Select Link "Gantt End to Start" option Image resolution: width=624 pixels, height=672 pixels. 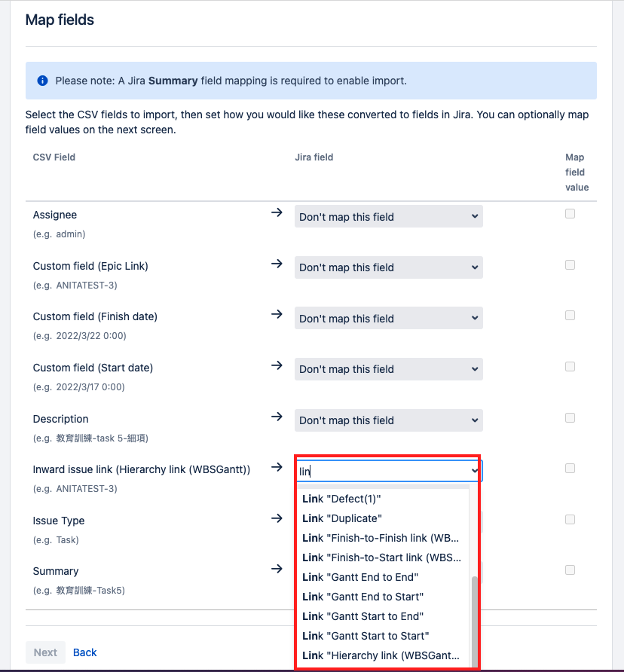pos(384,597)
